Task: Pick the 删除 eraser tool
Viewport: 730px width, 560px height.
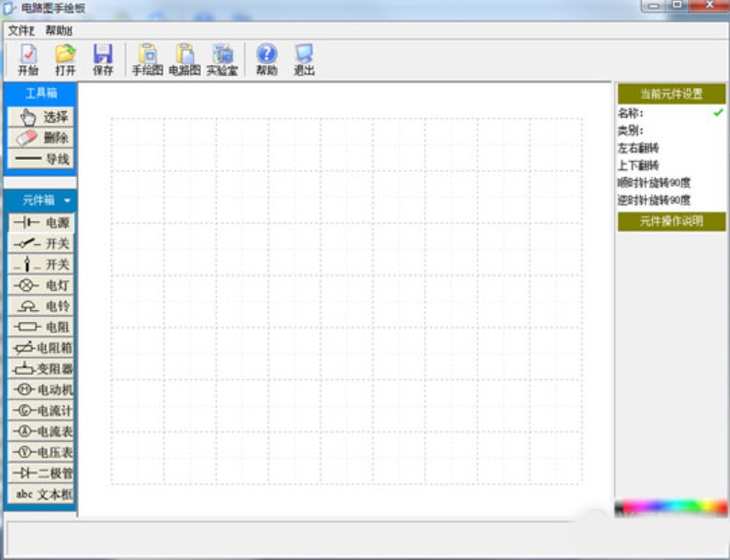Action: [x=41, y=138]
